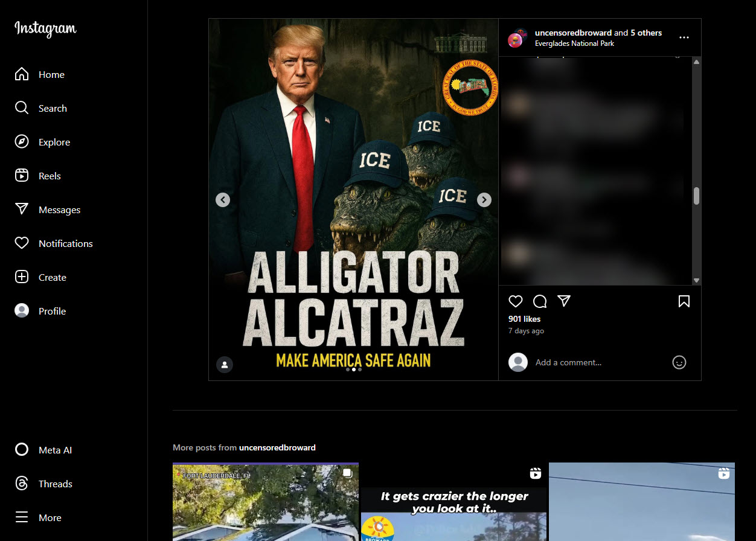Open Notifications in the sidebar
756x541 pixels.
tap(66, 243)
